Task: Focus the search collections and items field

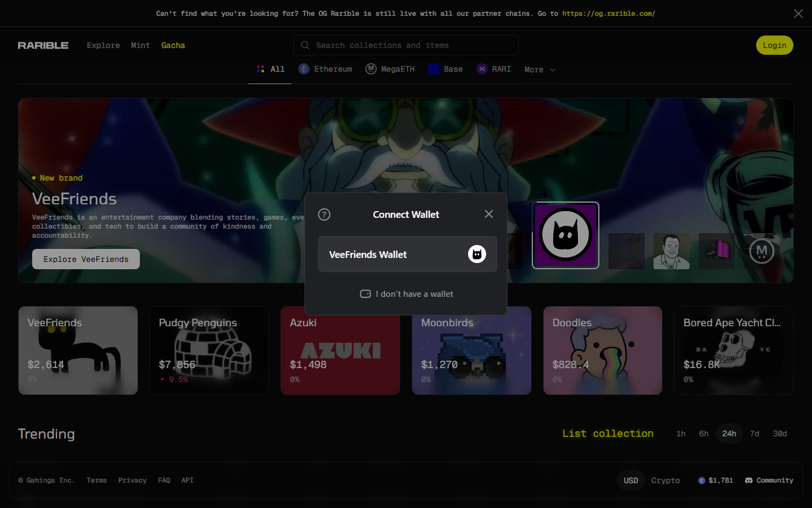Action: (406, 45)
